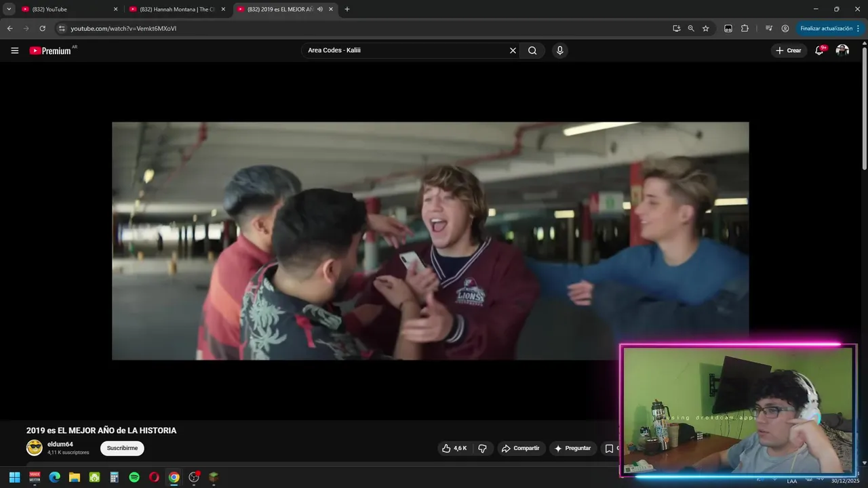The height and width of the screenshot is (488, 868).
Task: Close the (832) YouTube tab
Action: (x=115, y=9)
